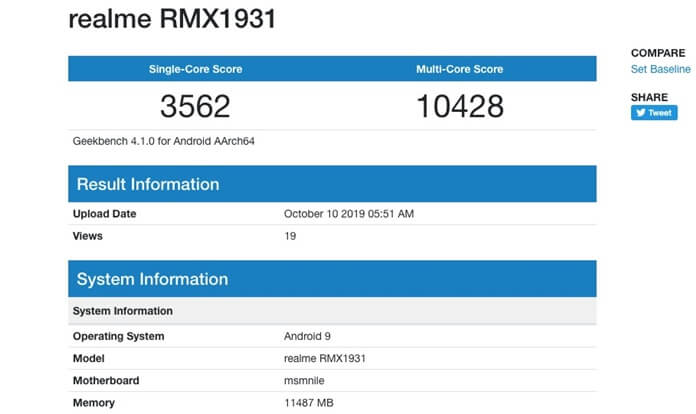Share result with the Tweet button
696x414 pixels.
click(x=654, y=113)
